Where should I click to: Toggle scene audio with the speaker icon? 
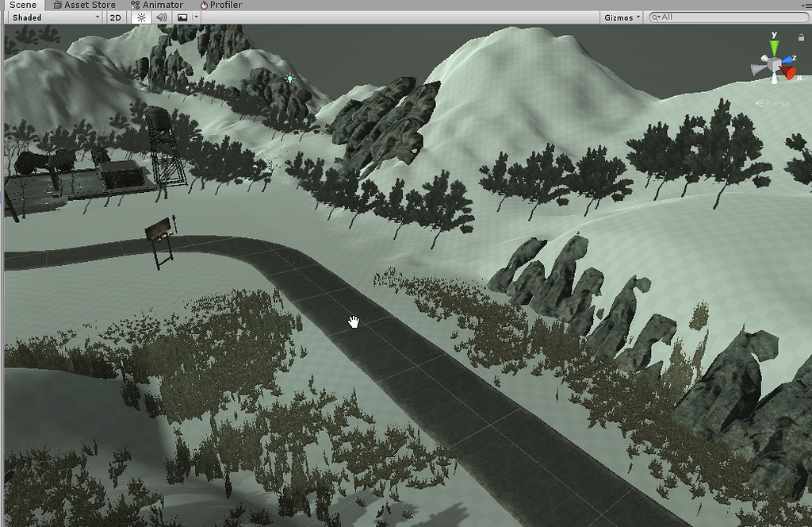(x=161, y=17)
